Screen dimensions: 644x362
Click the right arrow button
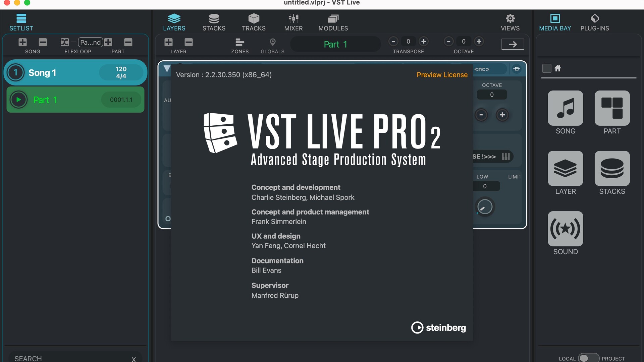(x=513, y=44)
